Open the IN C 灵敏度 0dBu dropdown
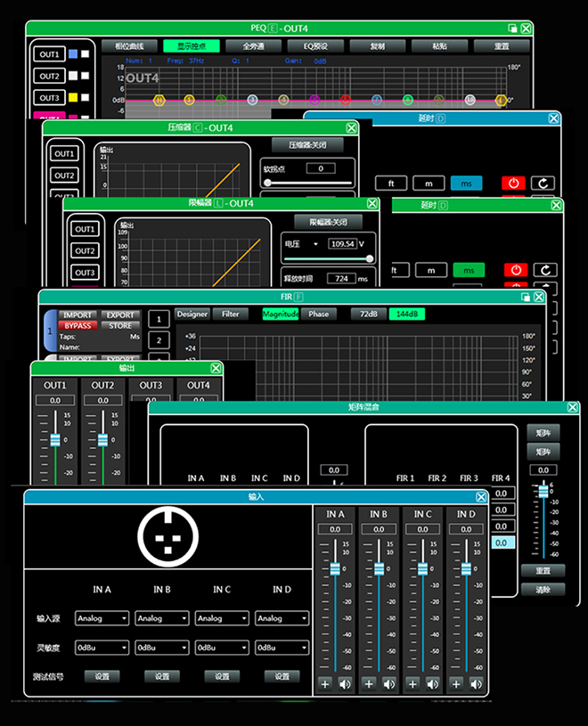This screenshot has width=588, height=726. pyautogui.click(x=222, y=648)
